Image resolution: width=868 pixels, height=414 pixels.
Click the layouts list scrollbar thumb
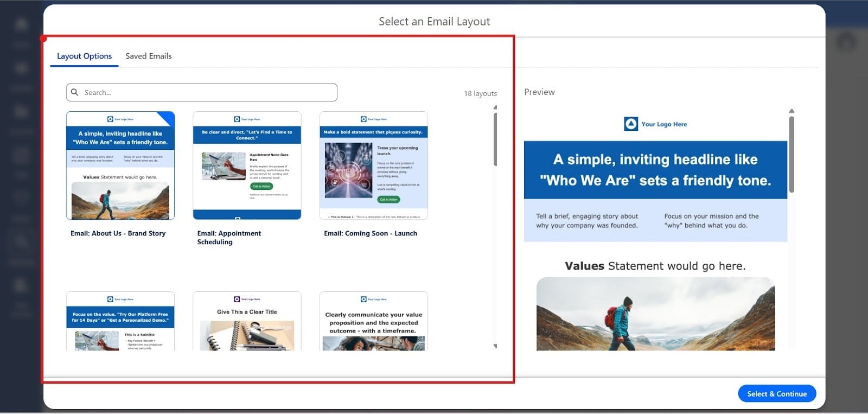(x=495, y=139)
